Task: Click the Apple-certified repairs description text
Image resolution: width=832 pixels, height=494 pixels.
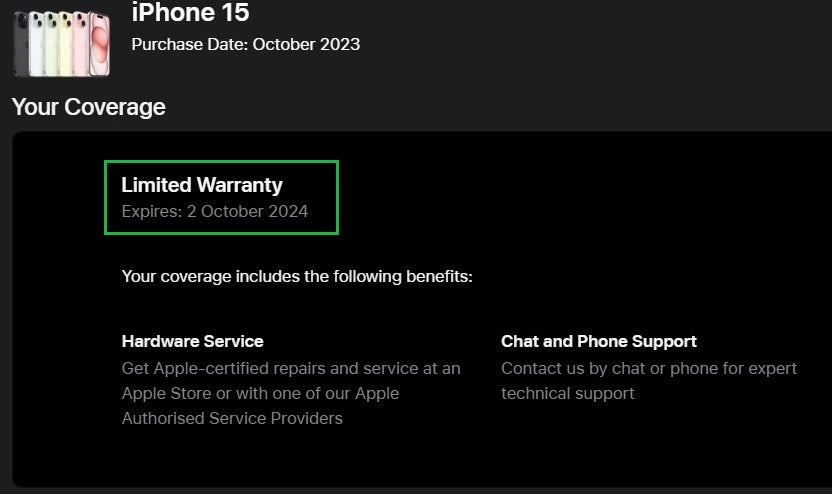Action: click(x=291, y=368)
